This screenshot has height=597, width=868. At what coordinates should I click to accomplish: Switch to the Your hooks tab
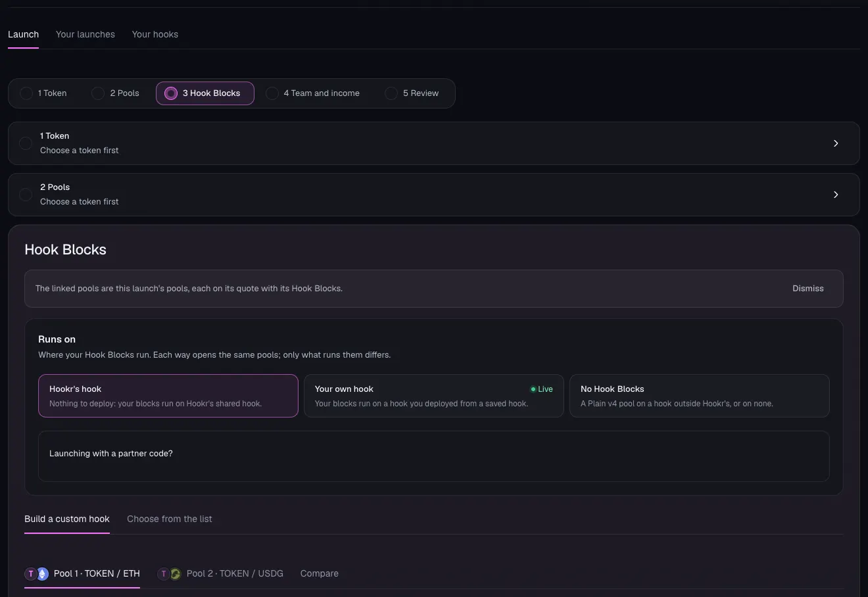155,34
